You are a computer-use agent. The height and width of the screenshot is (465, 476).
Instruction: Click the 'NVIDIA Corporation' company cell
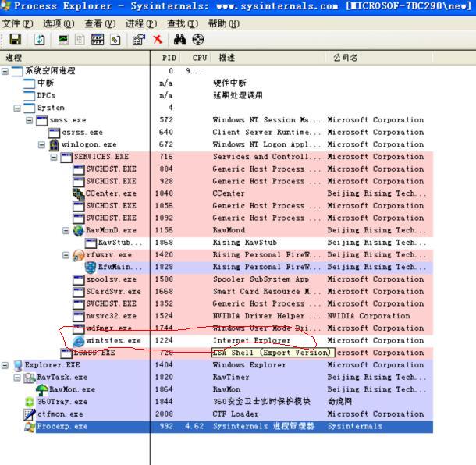click(x=369, y=316)
